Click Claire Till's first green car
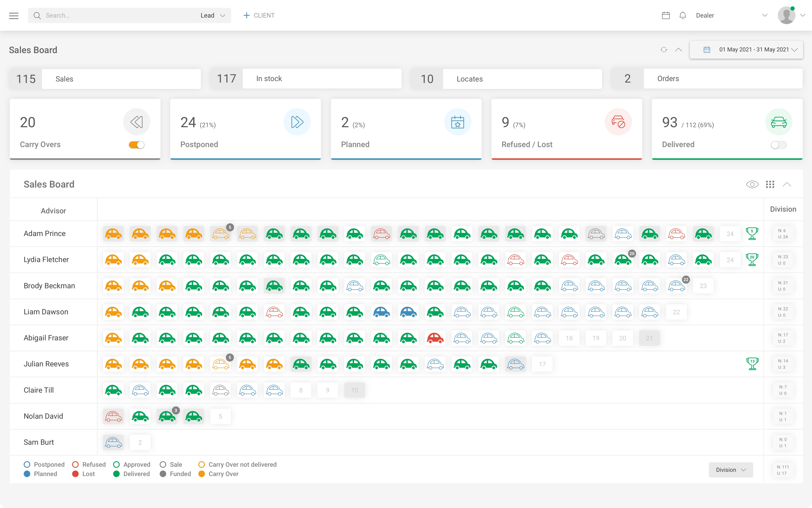Screen dimensions: 812x508 (x=113, y=390)
